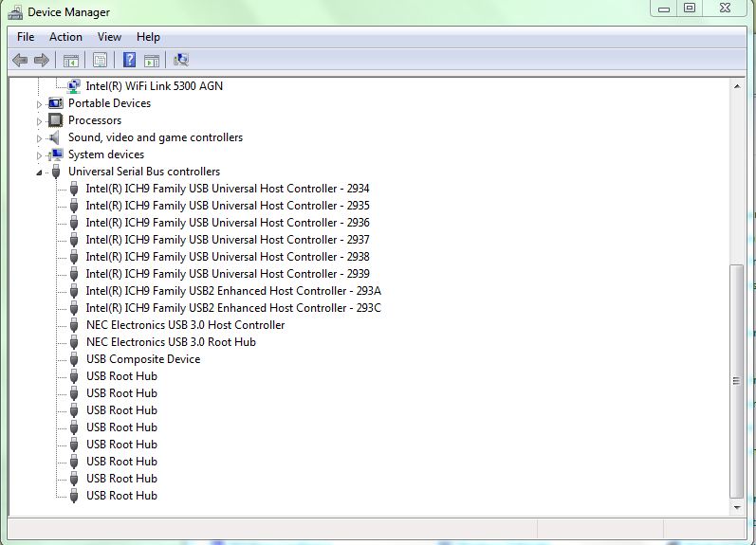Viewport: 756px width, 545px height.
Task: Expand the System devices node
Action: (39, 155)
